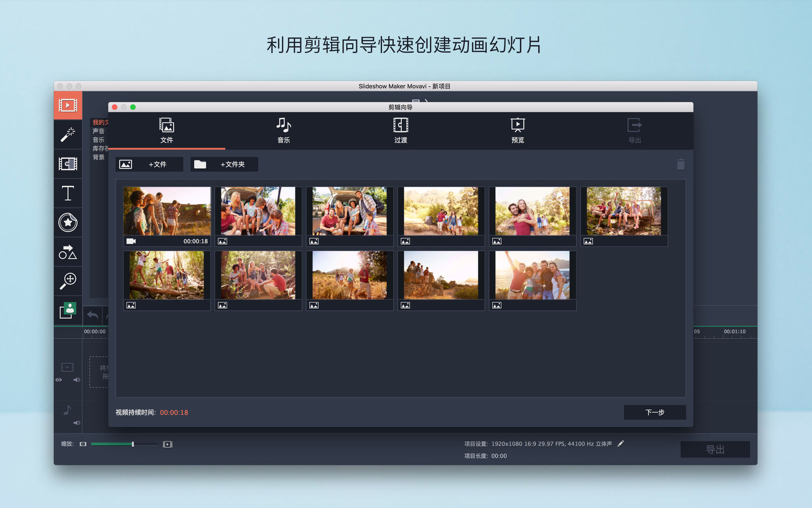Select 声音 in media category list
The image size is (812, 508).
(x=98, y=131)
